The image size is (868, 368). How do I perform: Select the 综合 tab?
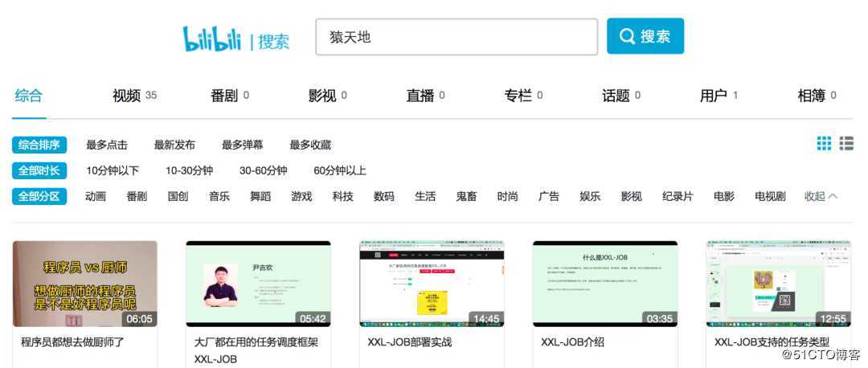pyautogui.click(x=28, y=95)
